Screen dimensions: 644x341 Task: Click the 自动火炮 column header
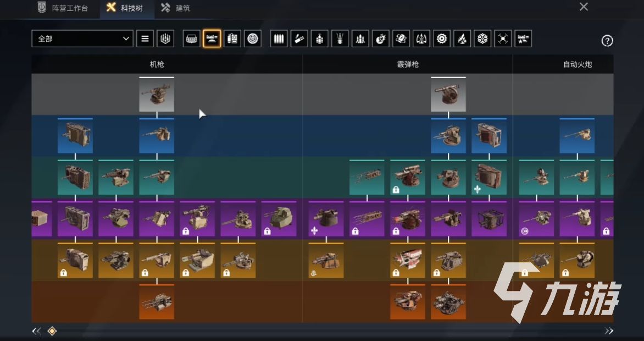(x=577, y=64)
